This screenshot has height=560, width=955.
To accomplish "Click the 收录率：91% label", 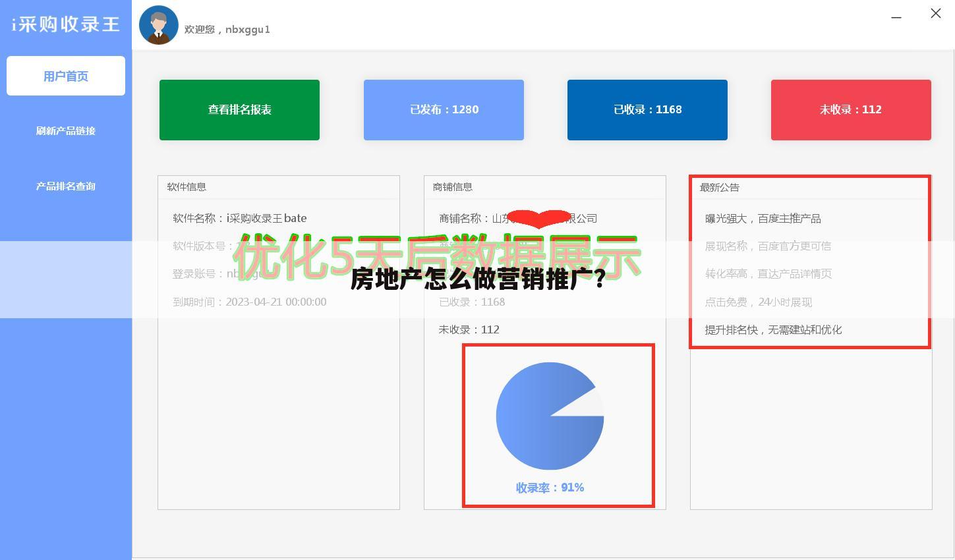I will (x=550, y=488).
